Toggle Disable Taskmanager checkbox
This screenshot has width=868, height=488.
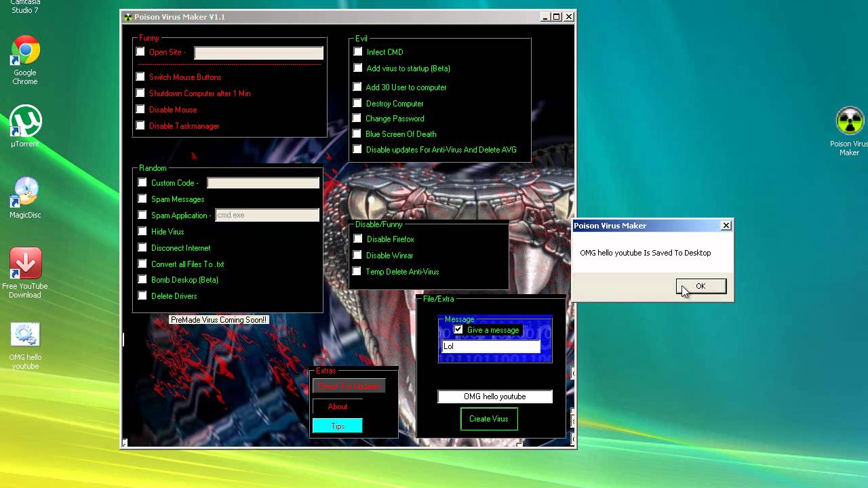point(140,125)
